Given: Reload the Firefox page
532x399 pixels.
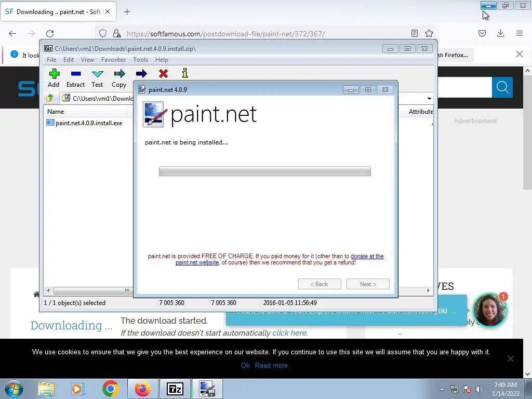Looking at the screenshot, I should click(50, 33).
